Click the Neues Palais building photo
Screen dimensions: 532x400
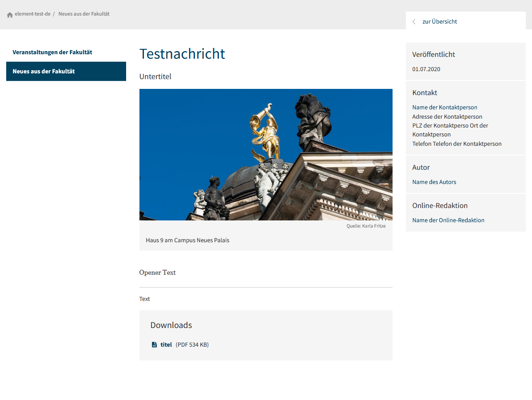pos(266,154)
